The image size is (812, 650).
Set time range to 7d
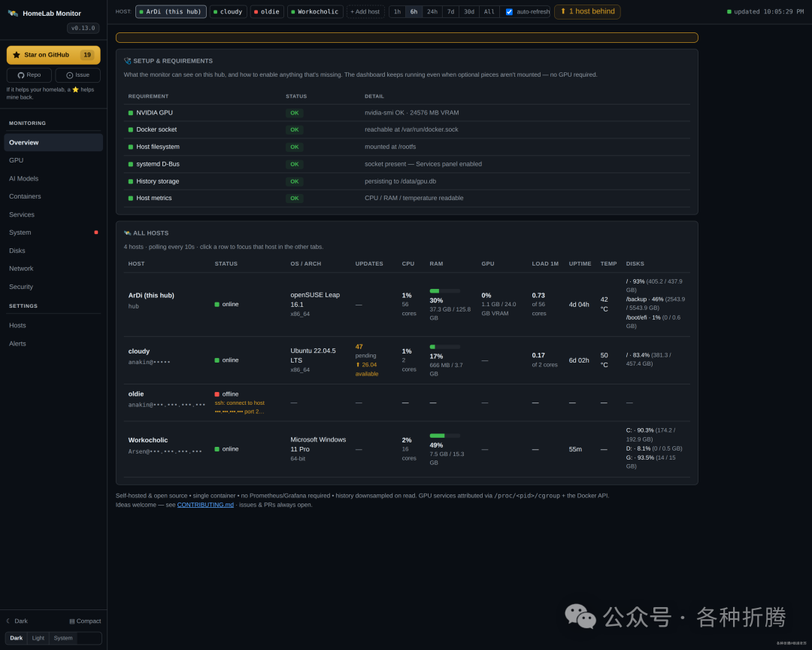tap(450, 11)
